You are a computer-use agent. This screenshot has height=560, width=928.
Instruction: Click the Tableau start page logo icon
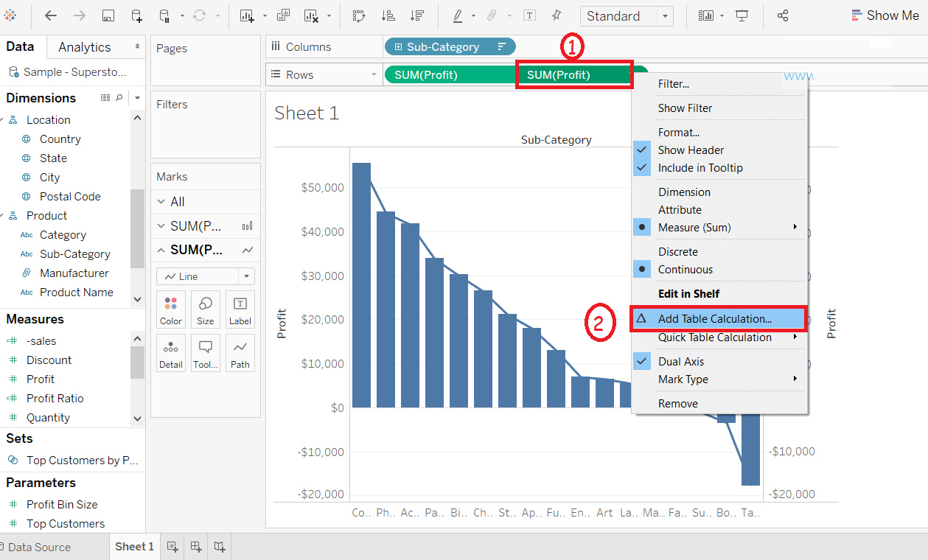tap(10, 15)
